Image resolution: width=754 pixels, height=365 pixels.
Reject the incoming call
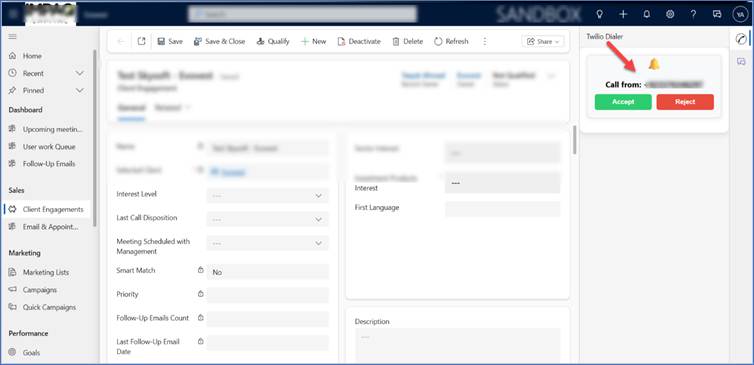click(685, 102)
